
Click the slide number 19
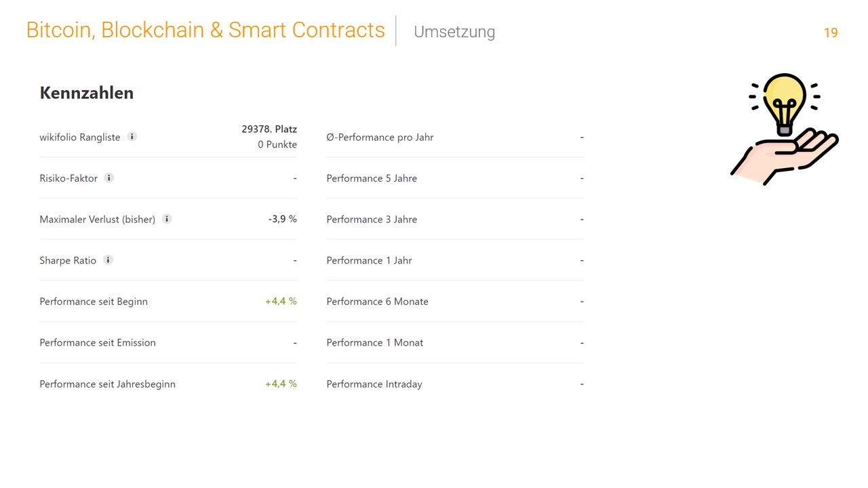coord(831,33)
